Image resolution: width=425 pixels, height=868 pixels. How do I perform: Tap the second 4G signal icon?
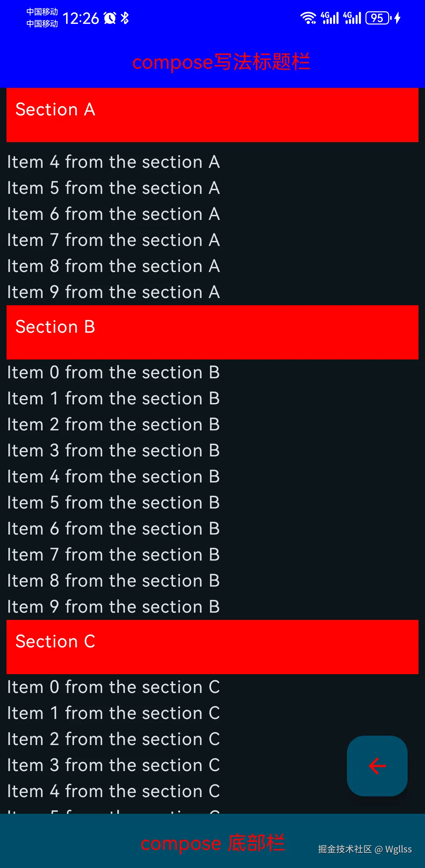(352, 18)
